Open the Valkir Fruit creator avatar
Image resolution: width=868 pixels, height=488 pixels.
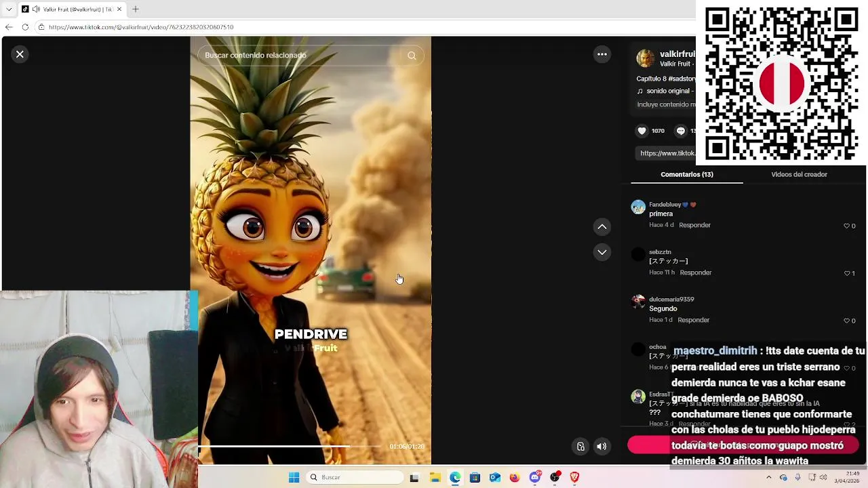646,58
